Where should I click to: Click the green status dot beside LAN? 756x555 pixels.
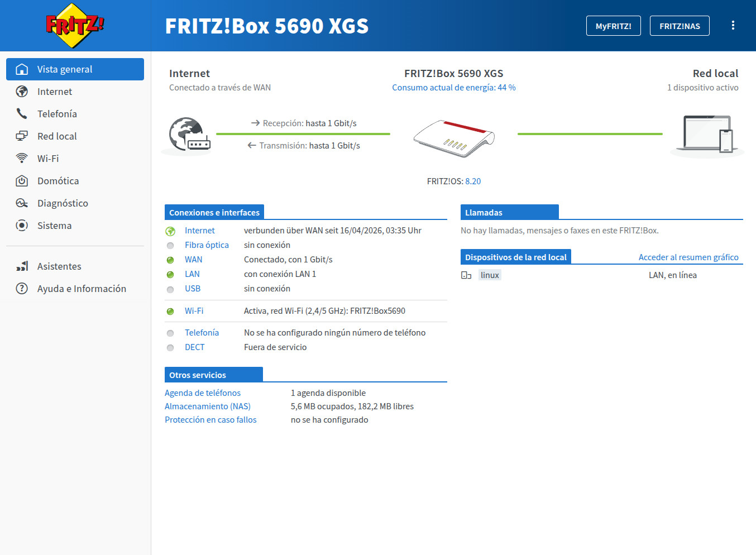pyautogui.click(x=170, y=275)
